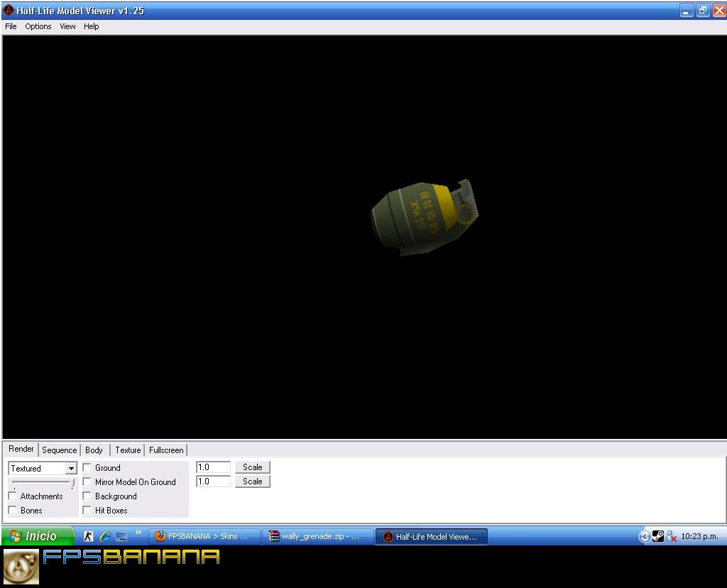Click the Show Desktop quick launch icon
The height and width of the screenshot is (588, 727).
click(x=121, y=537)
